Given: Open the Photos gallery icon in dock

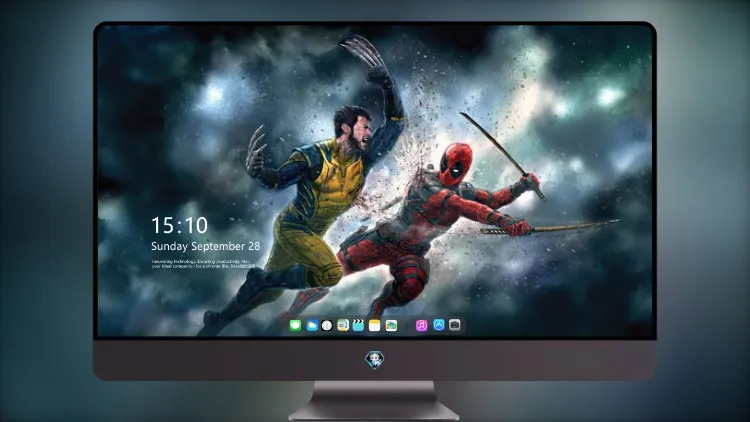Looking at the screenshot, I should pyautogui.click(x=391, y=326).
